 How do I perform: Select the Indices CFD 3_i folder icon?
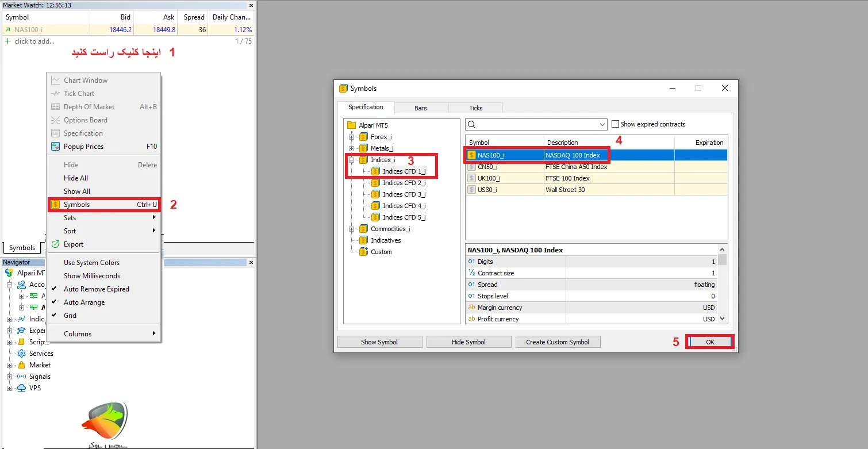point(375,194)
